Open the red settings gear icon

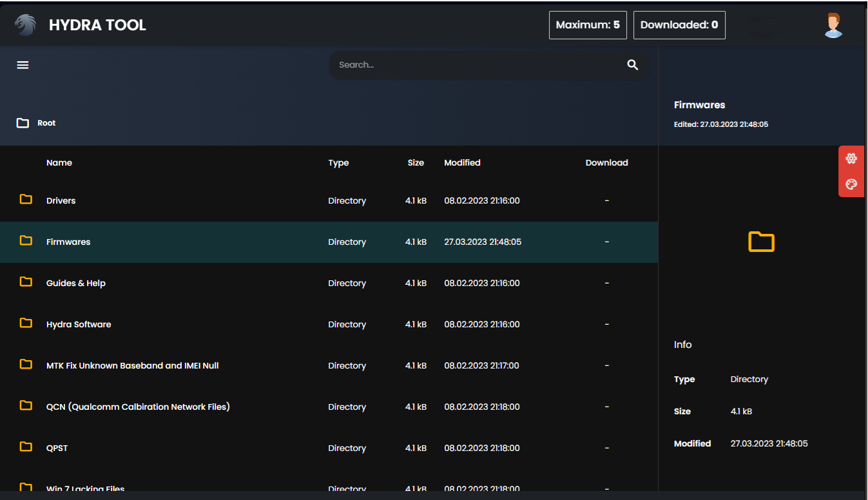[x=851, y=159]
